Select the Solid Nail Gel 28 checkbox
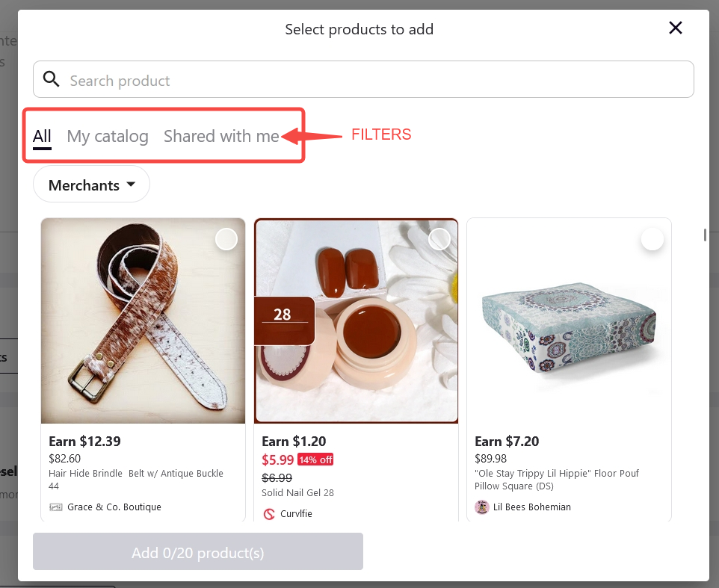This screenshot has height=588, width=719. [x=439, y=238]
